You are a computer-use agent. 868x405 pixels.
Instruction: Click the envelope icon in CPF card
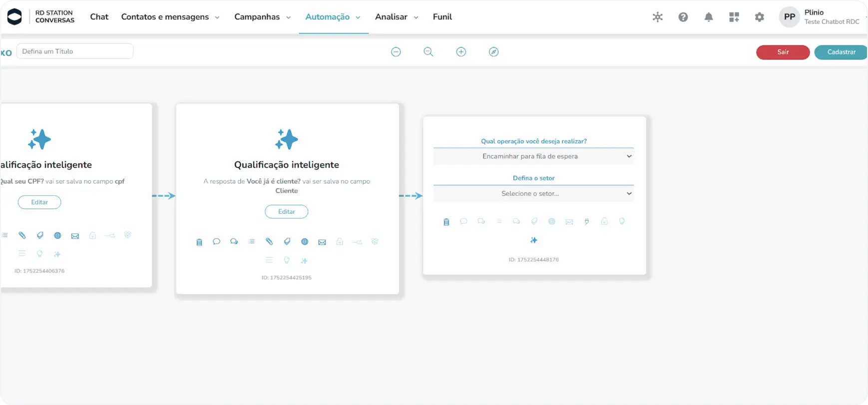coord(75,236)
